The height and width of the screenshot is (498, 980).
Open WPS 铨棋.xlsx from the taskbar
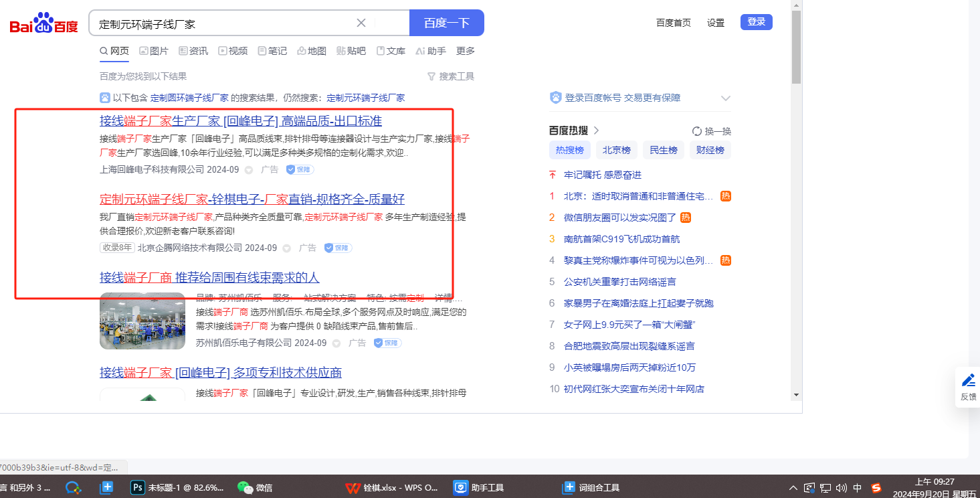pyautogui.click(x=392, y=487)
